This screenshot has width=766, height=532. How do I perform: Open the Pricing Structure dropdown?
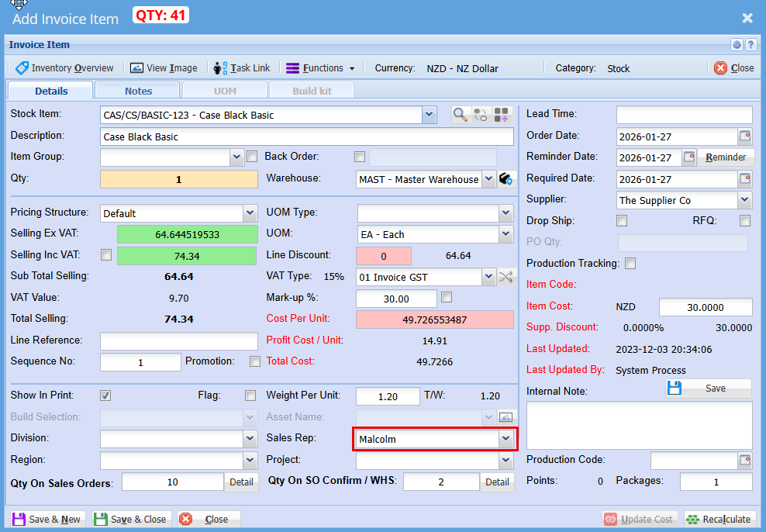[x=250, y=213]
